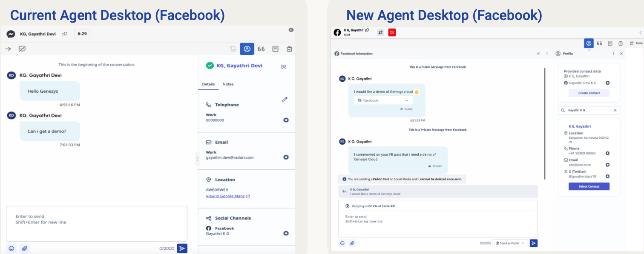Attach a file using paperclip in New Agent Desktop
This screenshot has height=254, width=644.
click(x=352, y=243)
